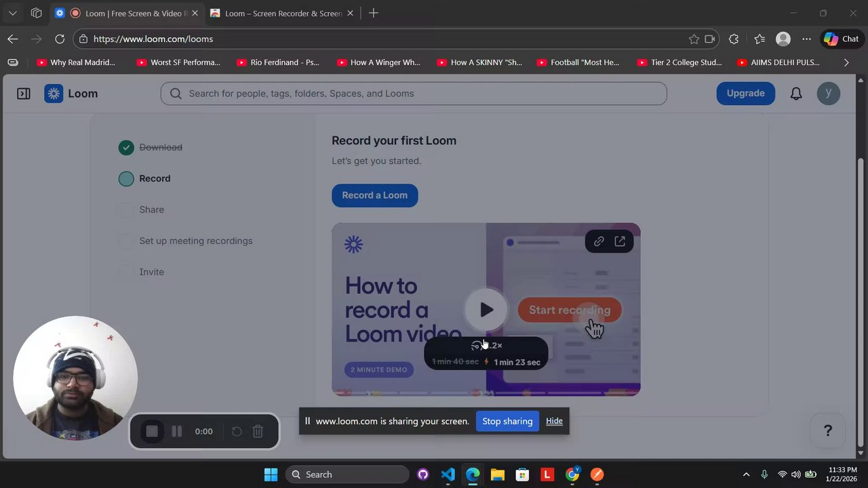
Task: Select the Share checklist step
Action: (141, 209)
